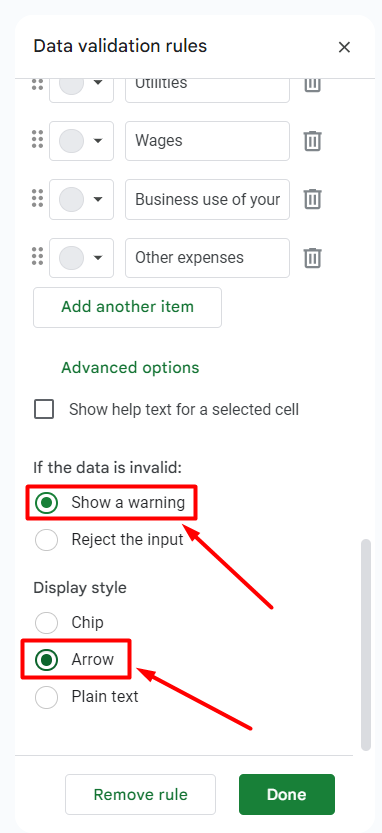The height and width of the screenshot is (833, 382).
Task: Delete the Utilities item with trash icon
Action: pyautogui.click(x=312, y=85)
